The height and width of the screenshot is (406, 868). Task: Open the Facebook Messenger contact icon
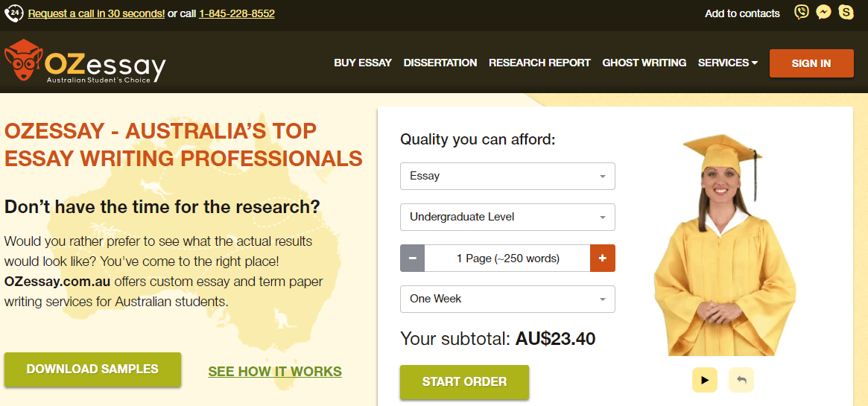[x=824, y=12]
